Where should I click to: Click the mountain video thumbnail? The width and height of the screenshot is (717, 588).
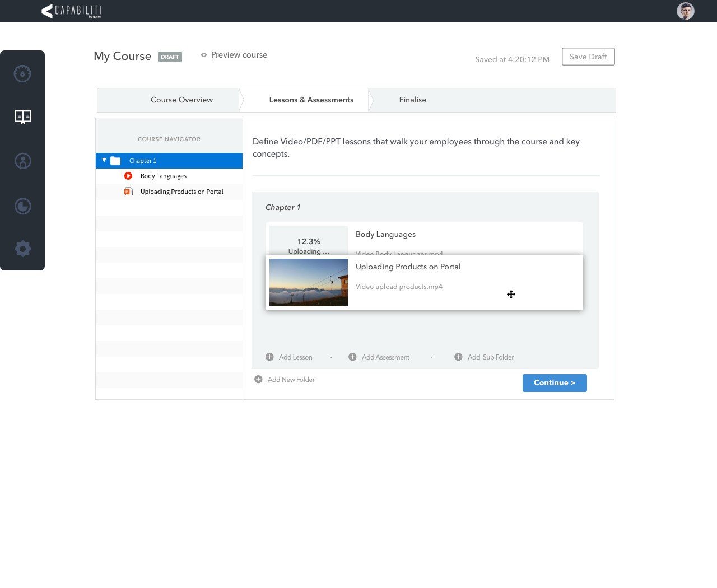point(309,282)
